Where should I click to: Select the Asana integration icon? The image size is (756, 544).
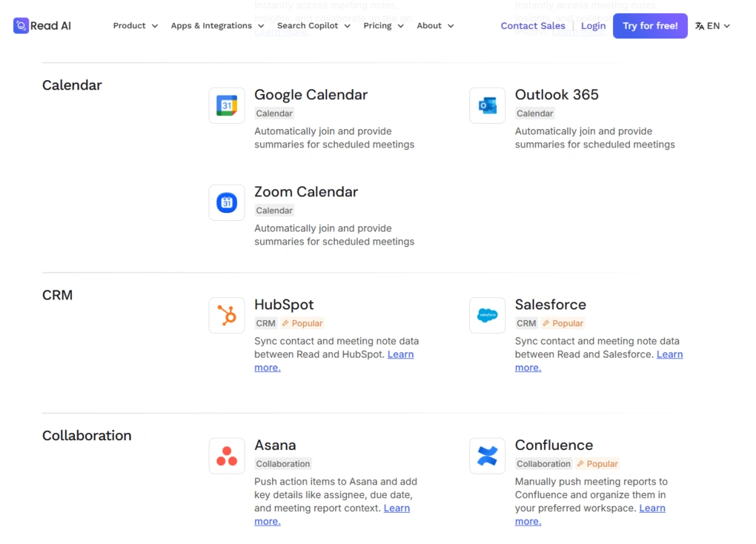[226, 455]
